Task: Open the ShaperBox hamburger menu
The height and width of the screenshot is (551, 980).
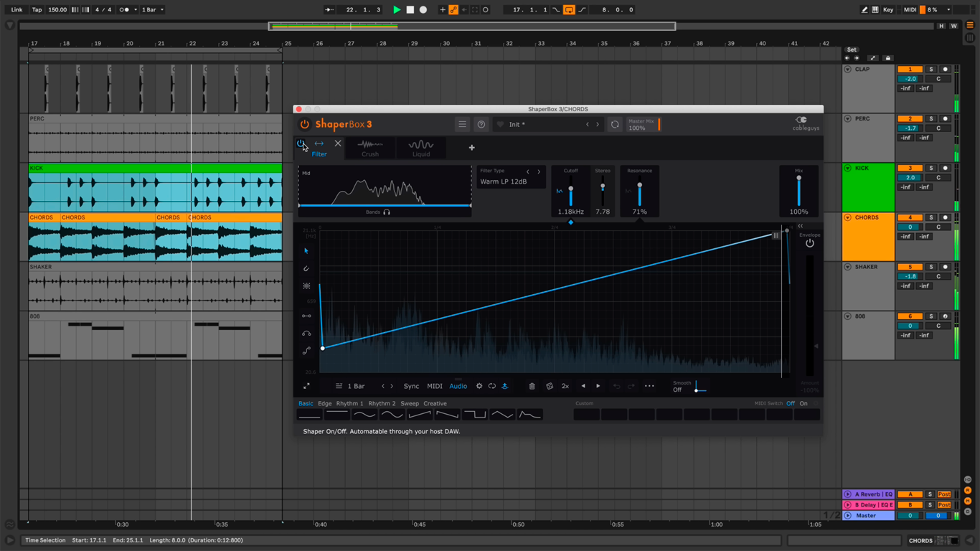Action: (x=463, y=124)
